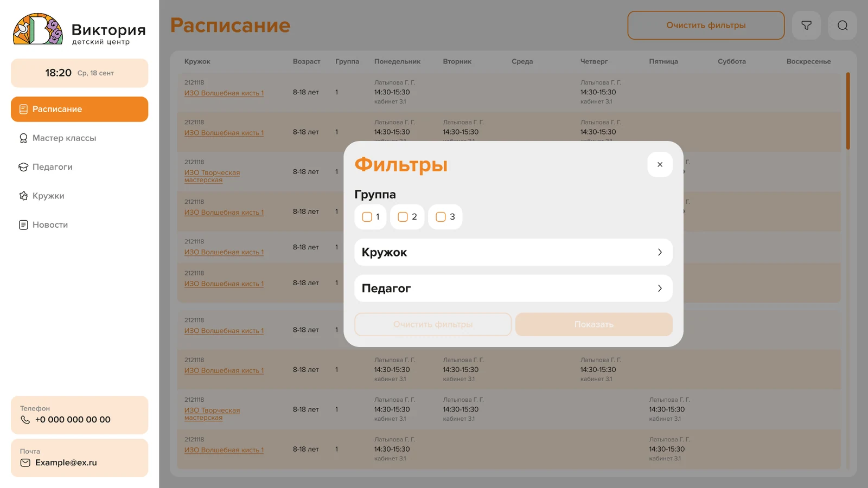Click the filter funnel icon
This screenshot has width=868, height=488.
pos(806,25)
